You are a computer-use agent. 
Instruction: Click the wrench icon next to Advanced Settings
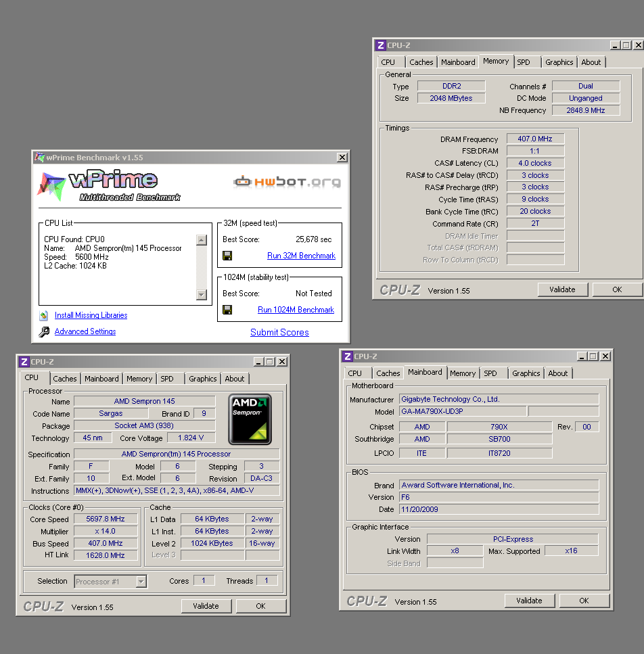44,331
